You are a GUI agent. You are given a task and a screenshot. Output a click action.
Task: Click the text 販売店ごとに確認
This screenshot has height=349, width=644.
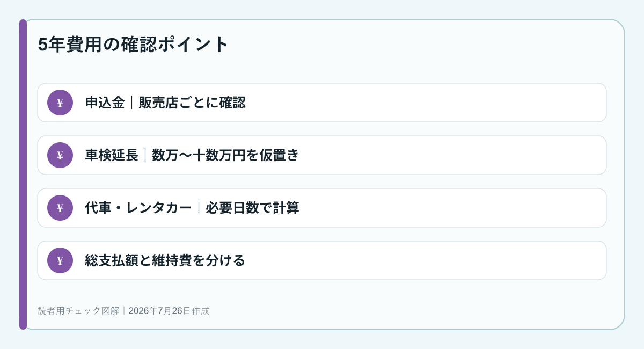coord(192,103)
